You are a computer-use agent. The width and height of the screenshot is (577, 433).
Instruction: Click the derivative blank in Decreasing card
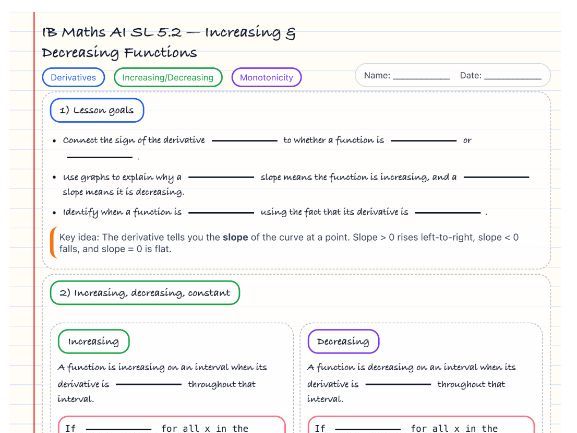tap(398, 384)
